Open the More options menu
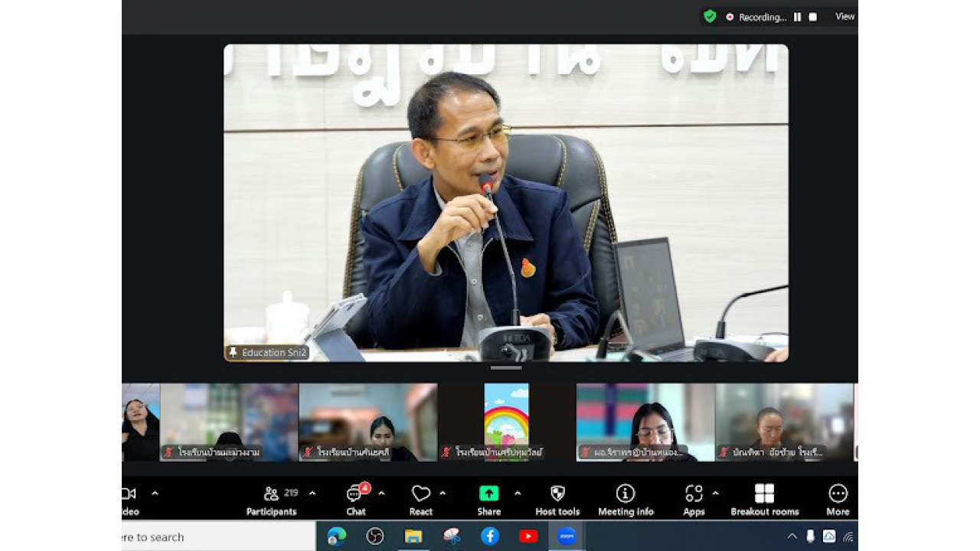980x551 pixels. (x=838, y=500)
